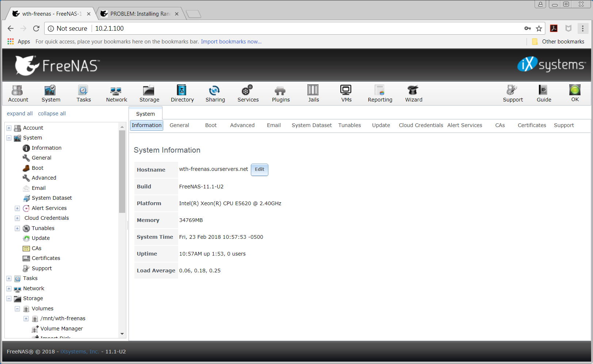The image size is (593, 364).
Task: Switch to the Tunables tab
Action: pos(349,125)
